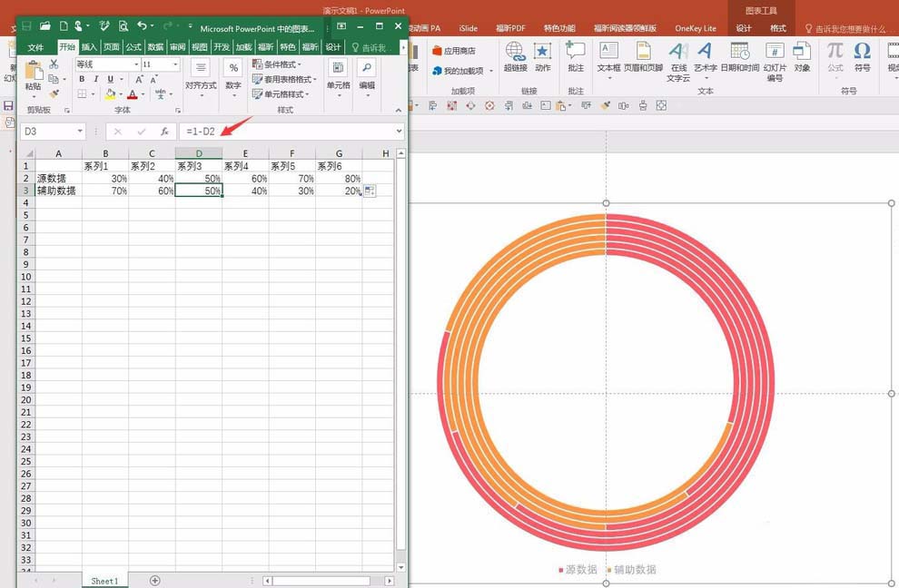Copy the selected cell
This screenshot has width=899, height=588.
click(54, 79)
